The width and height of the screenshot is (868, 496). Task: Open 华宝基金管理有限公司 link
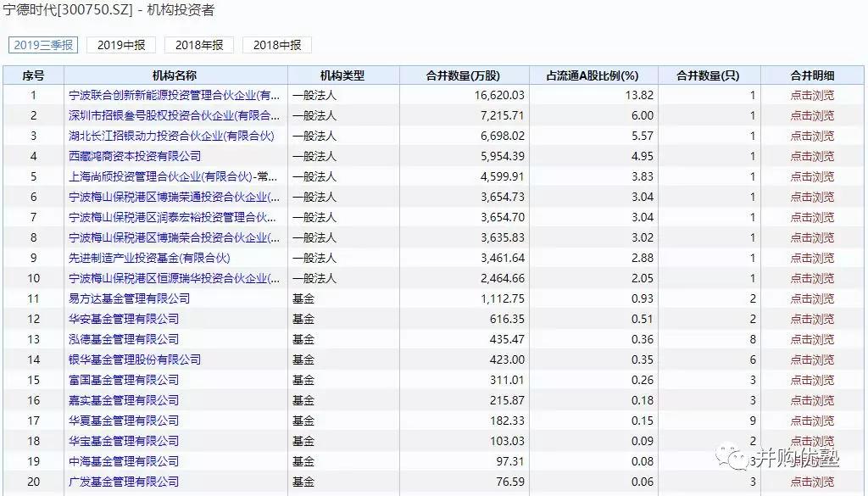(x=124, y=441)
